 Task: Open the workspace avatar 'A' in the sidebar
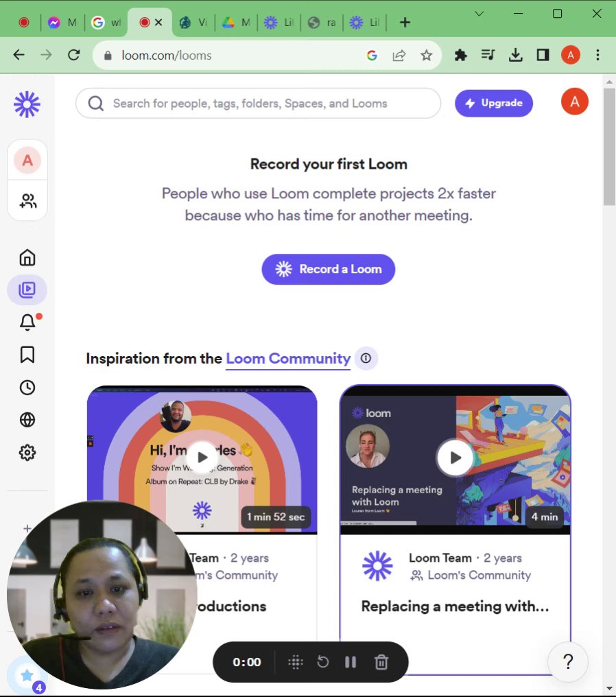pyautogui.click(x=27, y=160)
